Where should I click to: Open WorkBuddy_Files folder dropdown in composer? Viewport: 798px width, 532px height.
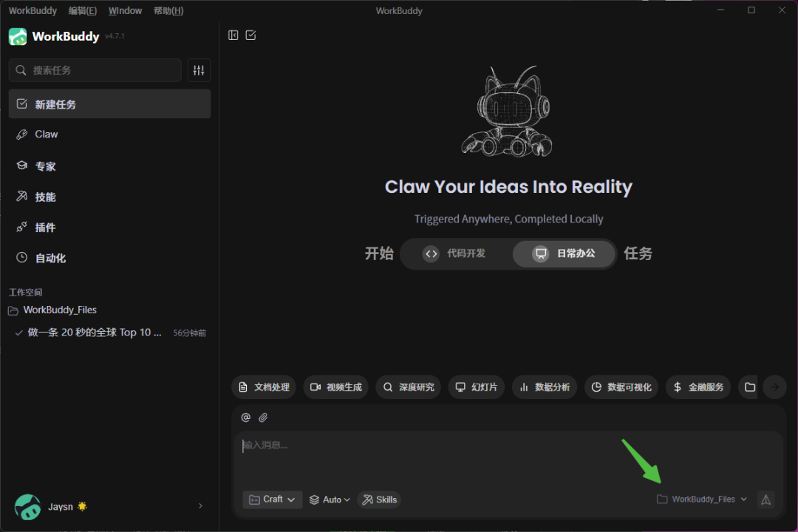point(702,499)
